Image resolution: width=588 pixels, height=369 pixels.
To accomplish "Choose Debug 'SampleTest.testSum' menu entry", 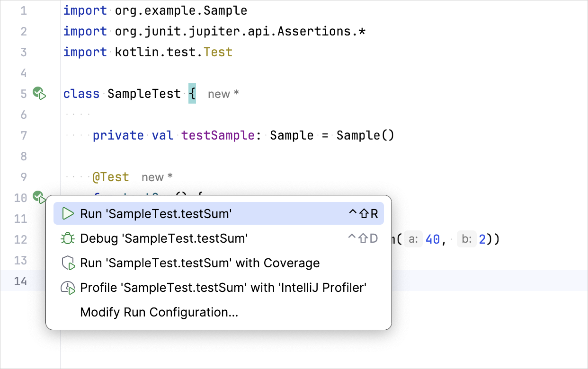I will 164,238.
